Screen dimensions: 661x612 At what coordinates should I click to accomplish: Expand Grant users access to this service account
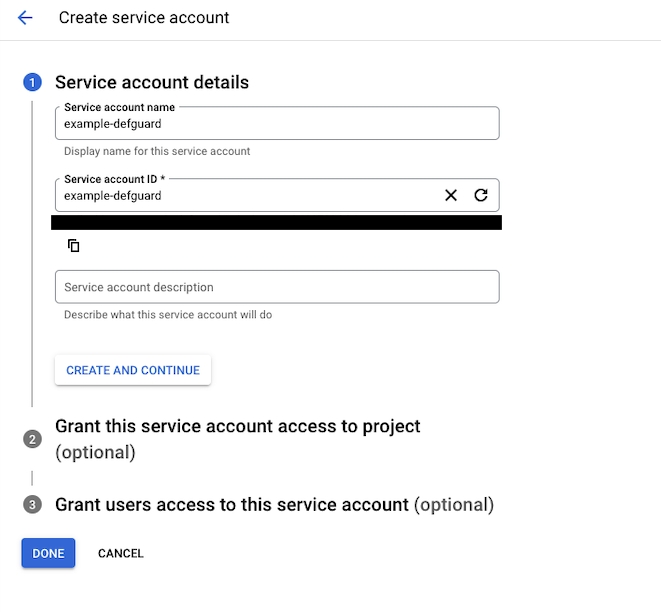point(231,505)
